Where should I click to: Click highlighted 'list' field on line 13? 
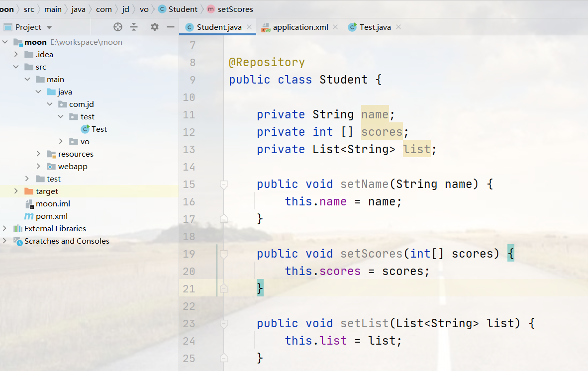417,149
